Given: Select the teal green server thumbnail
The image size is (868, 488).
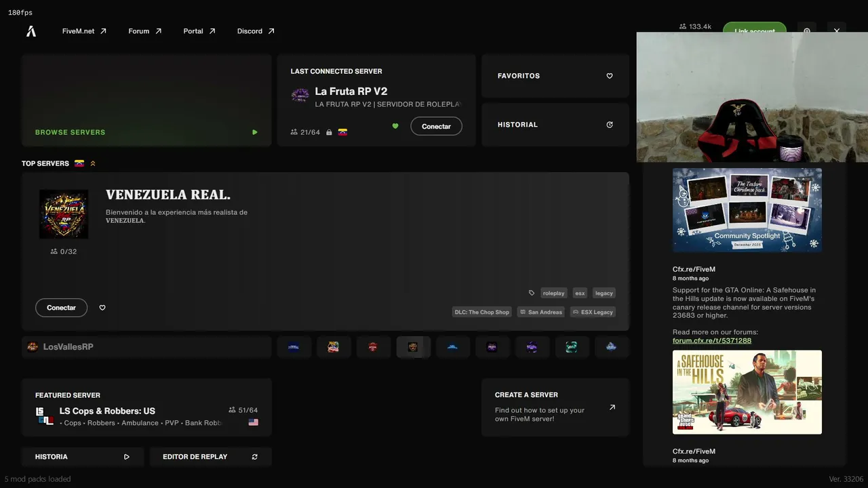Looking at the screenshot, I should point(572,347).
